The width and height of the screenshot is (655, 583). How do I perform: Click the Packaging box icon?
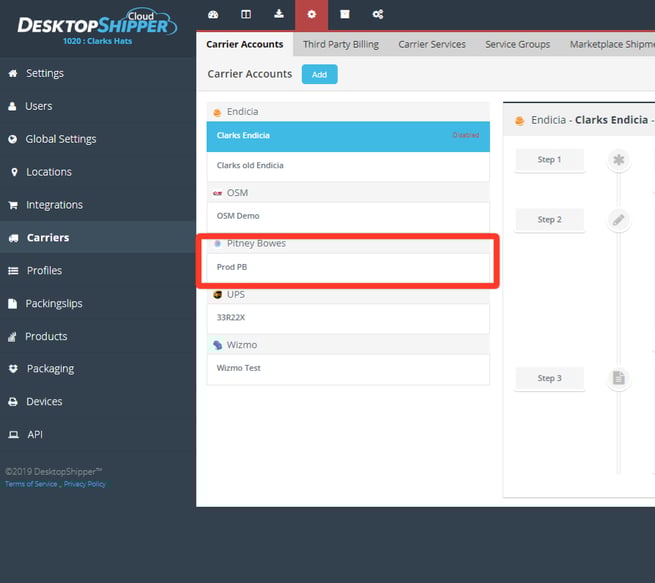pos(13,369)
